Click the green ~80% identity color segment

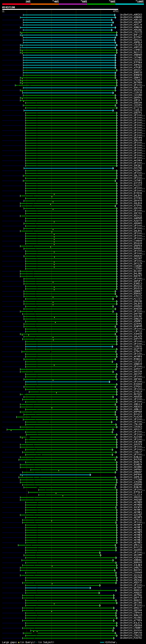(101, 4)
